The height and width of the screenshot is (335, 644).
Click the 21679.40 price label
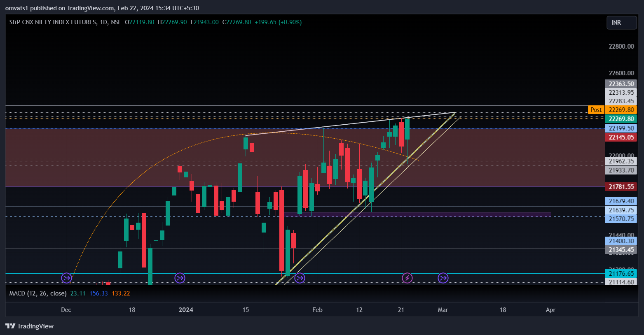click(x=621, y=201)
